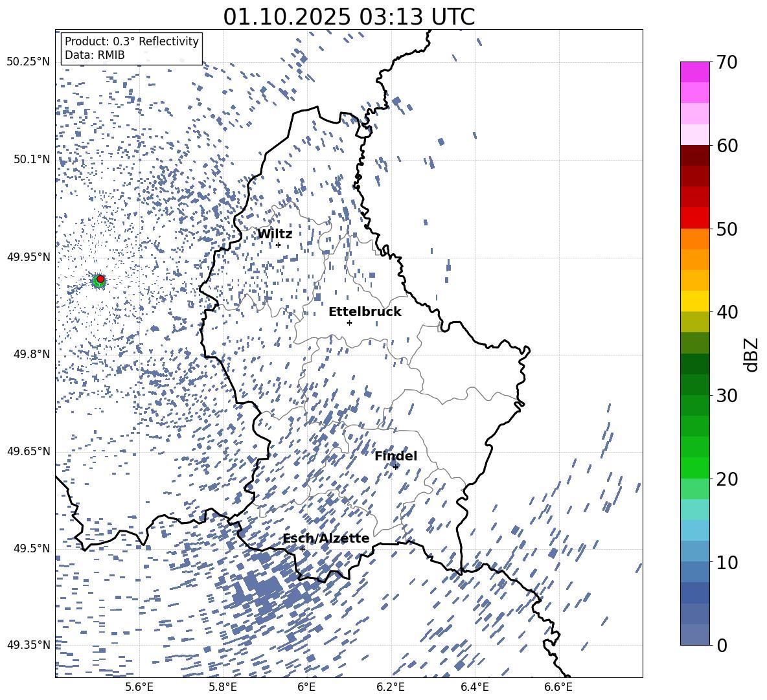Click the dBZ colorbar axis label
The height and width of the screenshot is (700, 767).
[x=751, y=354]
